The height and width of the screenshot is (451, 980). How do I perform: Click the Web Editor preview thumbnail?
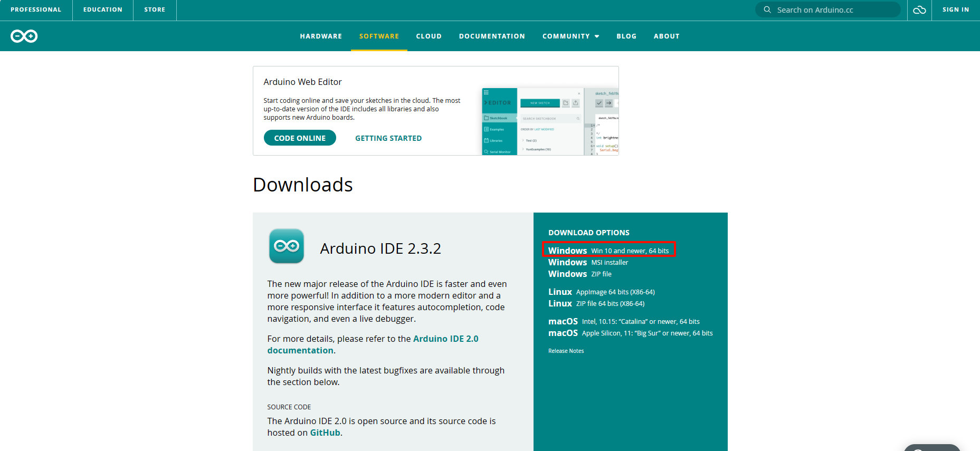pos(550,121)
